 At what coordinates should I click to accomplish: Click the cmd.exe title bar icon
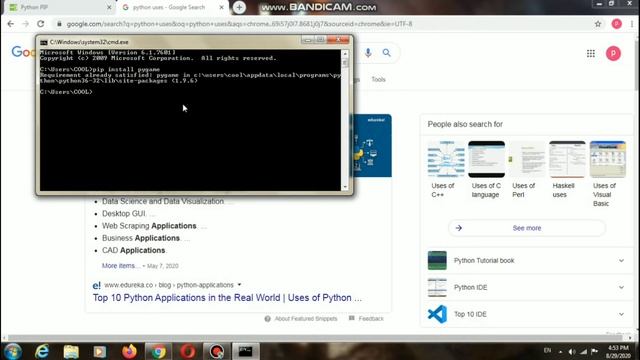pos(44,42)
